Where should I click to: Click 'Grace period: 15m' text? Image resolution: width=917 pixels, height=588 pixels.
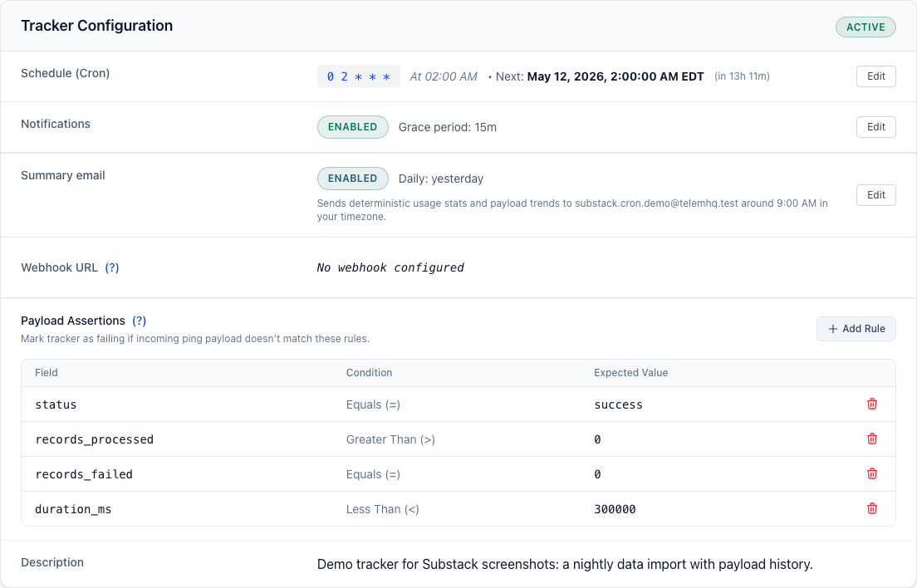click(x=448, y=127)
